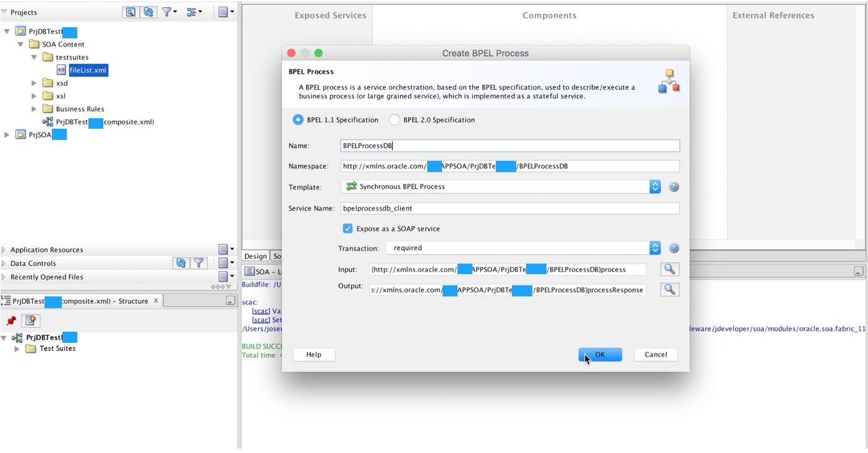Click the Data Controls filter icon
Screen dimensions: 868x453
tap(198, 263)
